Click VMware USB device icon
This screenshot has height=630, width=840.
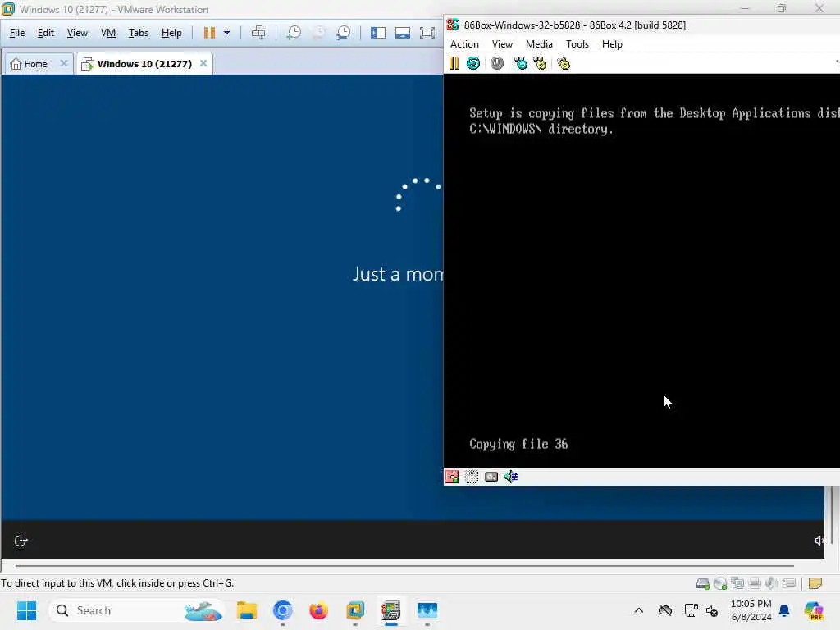pyautogui.click(x=788, y=583)
